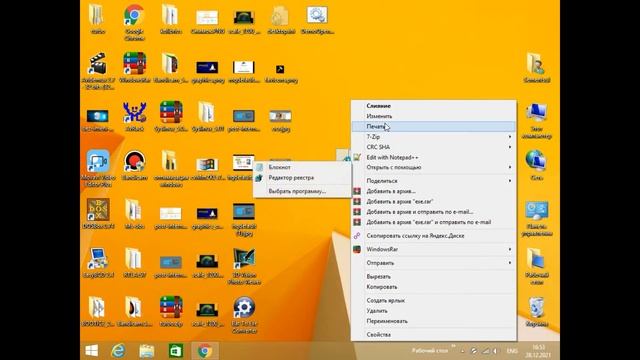Open with Блокнот in the submenu
Image resolution: width=640 pixels, height=360 pixels.
click(302, 167)
